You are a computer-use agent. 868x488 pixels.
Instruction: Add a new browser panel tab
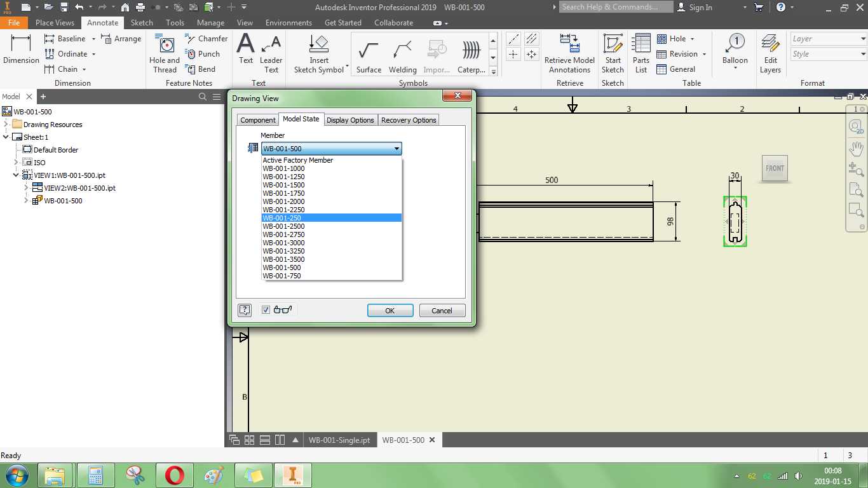[x=43, y=97]
